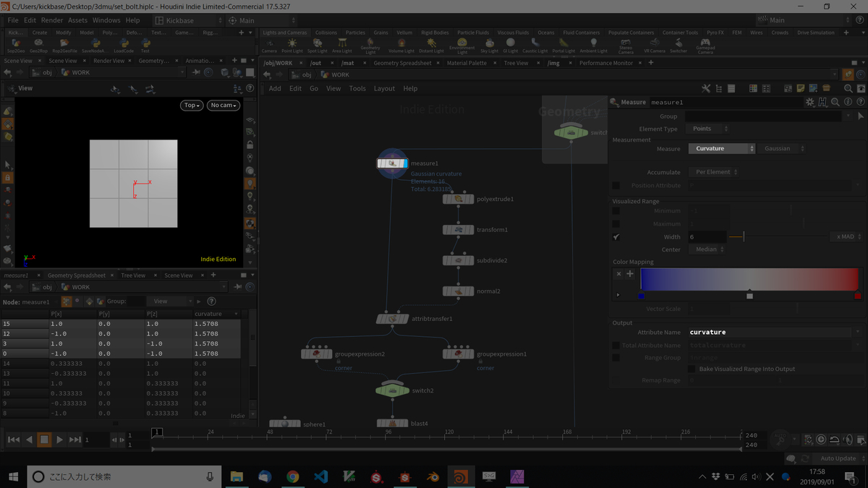The width and height of the screenshot is (868, 488).
Task: Add a Point Light from the shelf
Action: click(x=292, y=46)
